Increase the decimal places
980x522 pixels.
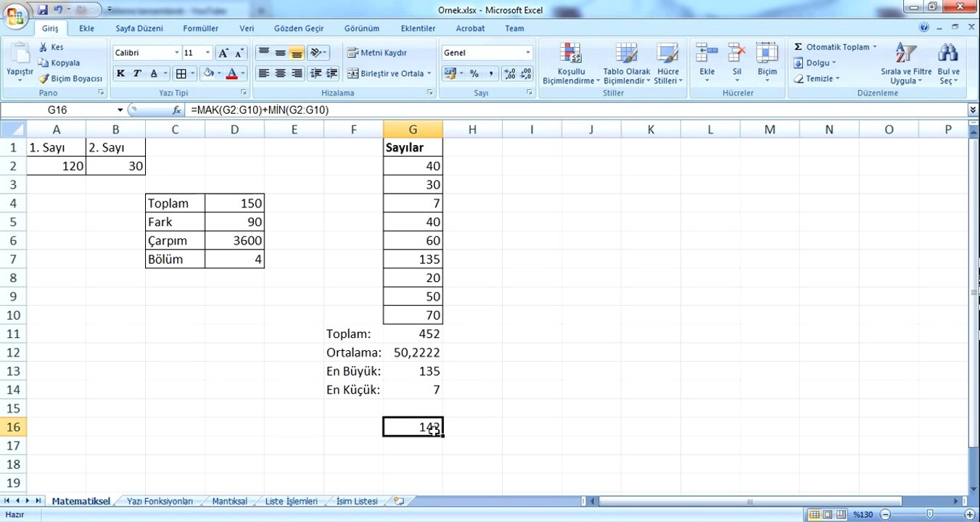click(509, 73)
